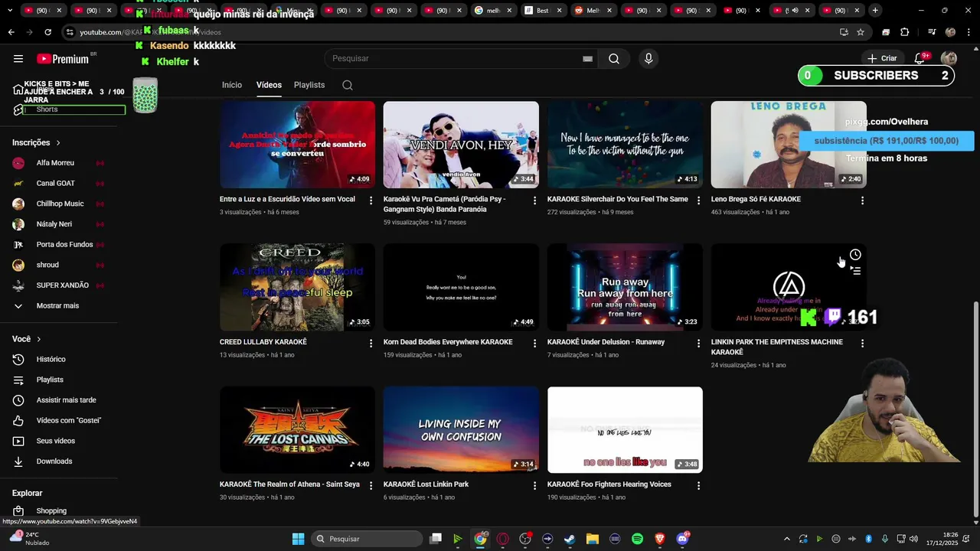
Task: Start voice search with microphone icon
Action: pos(648,59)
